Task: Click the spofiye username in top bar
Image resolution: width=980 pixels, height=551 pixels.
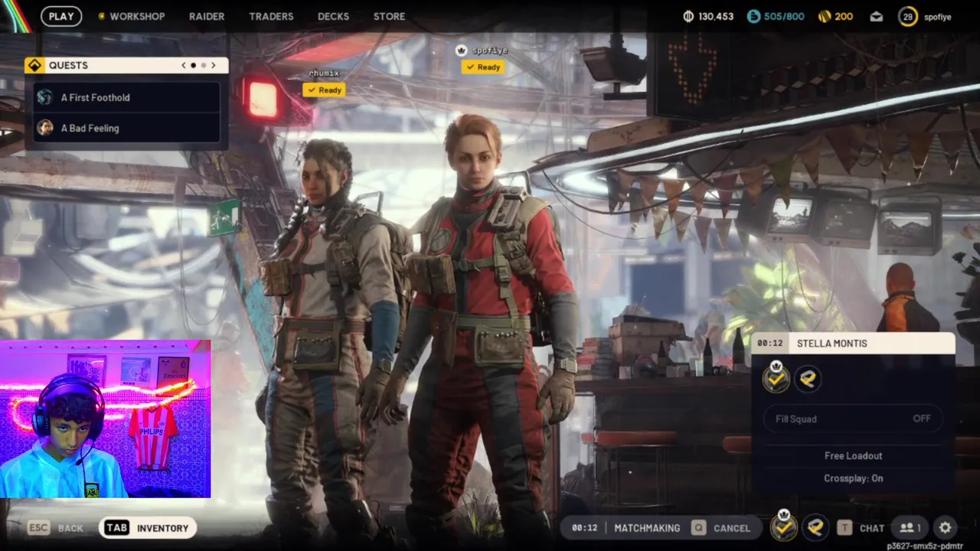Action: point(938,16)
